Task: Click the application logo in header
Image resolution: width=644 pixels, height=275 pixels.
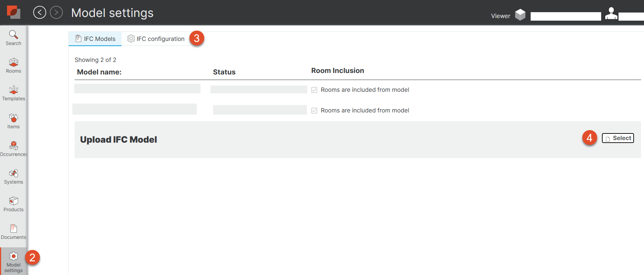Action: click(14, 12)
